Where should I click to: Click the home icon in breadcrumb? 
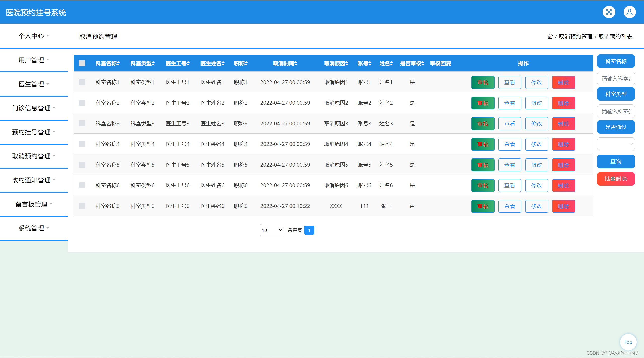click(x=550, y=36)
